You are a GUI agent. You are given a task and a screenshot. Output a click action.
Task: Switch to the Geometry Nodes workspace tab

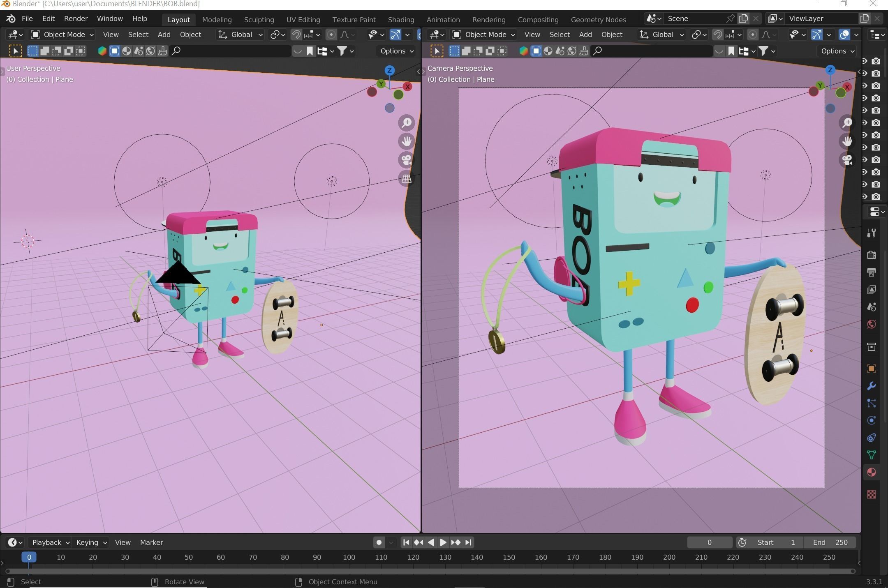click(598, 19)
